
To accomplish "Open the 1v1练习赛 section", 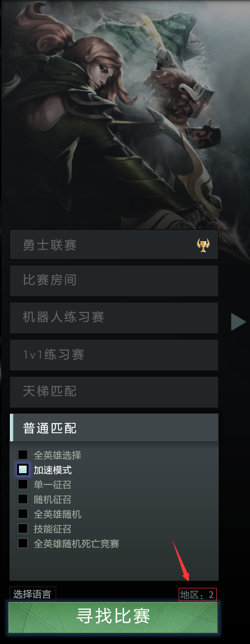I will tap(114, 355).
